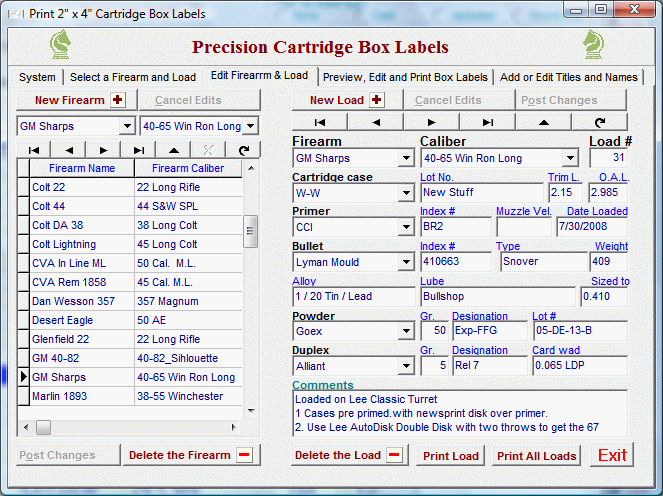This screenshot has width=663, height=496.
Task: Click the right knight logo in header
Action: click(593, 44)
